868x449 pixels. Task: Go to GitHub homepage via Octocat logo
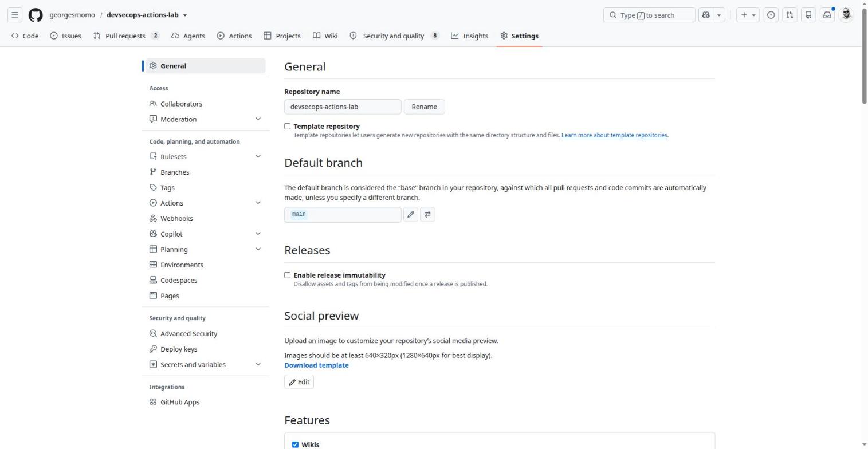click(36, 15)
